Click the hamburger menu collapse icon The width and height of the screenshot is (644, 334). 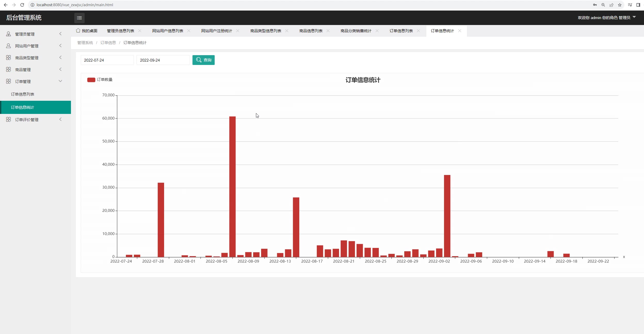tap(79, 18)
